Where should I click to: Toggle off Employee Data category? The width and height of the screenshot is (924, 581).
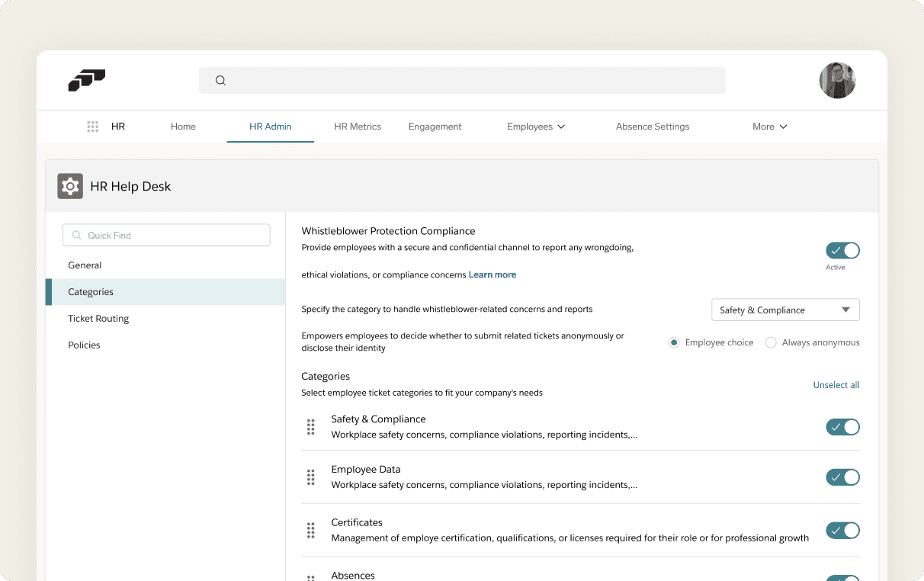coord(842,477)
